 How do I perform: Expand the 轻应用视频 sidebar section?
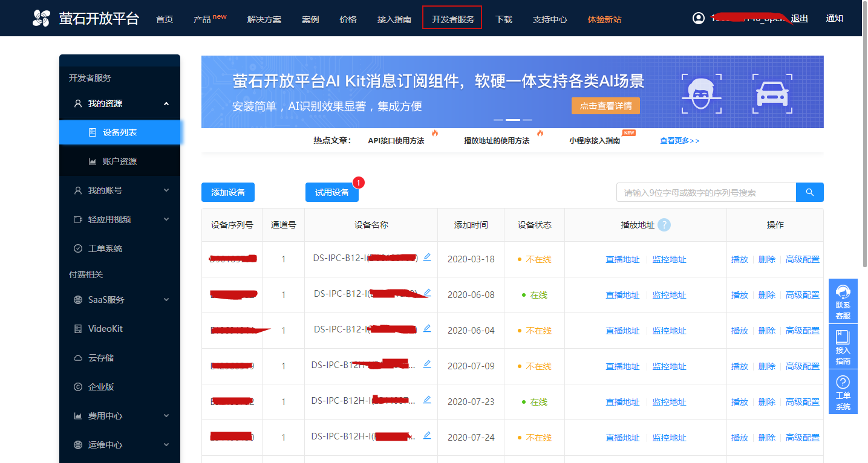click(120, 219)
